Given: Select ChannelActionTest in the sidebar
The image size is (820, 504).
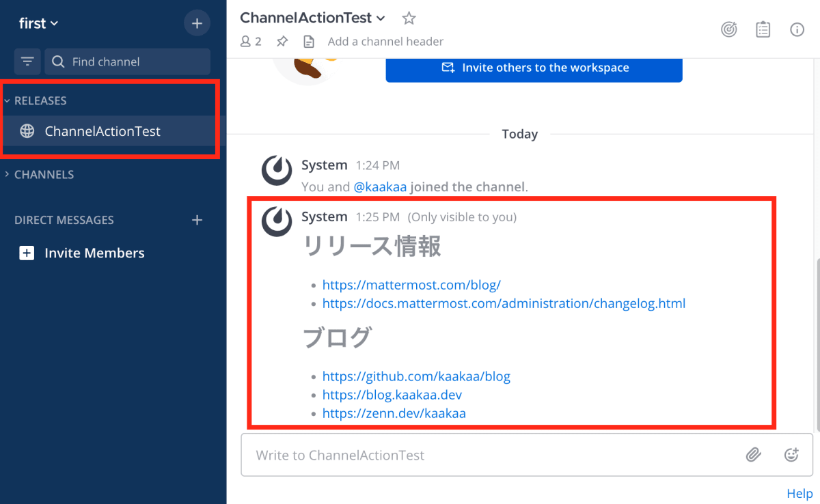Looking at the screenshot, I should [x=113, y=131].
